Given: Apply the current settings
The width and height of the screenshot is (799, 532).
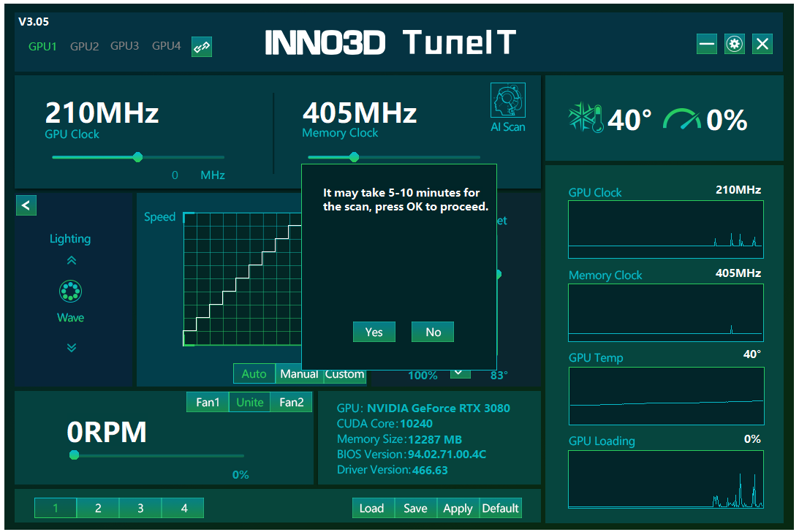Looking at the screenshot, I should [458, 508].
